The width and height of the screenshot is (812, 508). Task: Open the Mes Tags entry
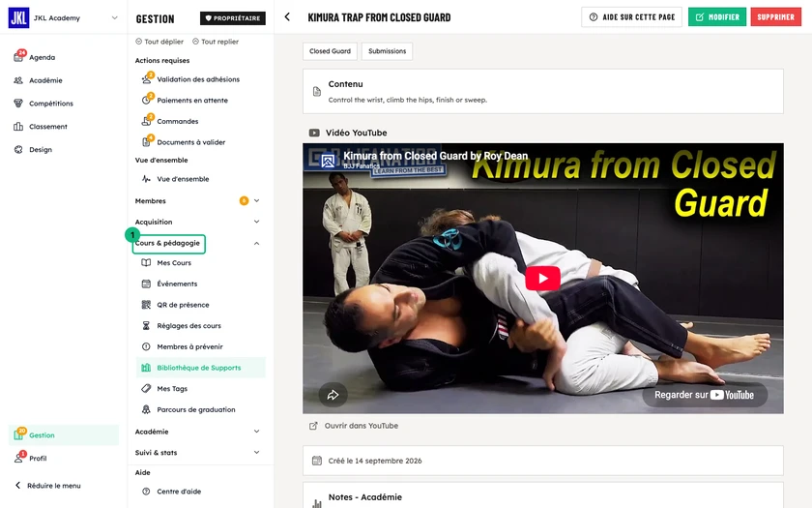(x=201, y=388)
